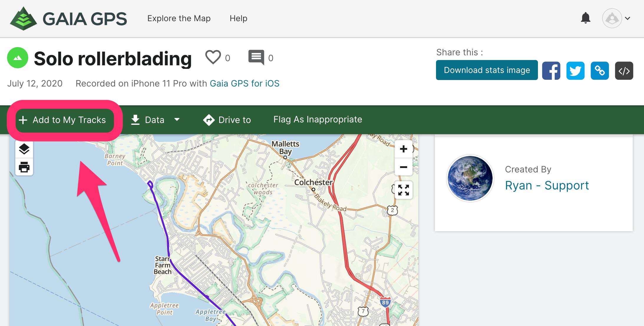Open embed code icon
Viewport: 644px width, 326px height.
(x=624, y=71)
